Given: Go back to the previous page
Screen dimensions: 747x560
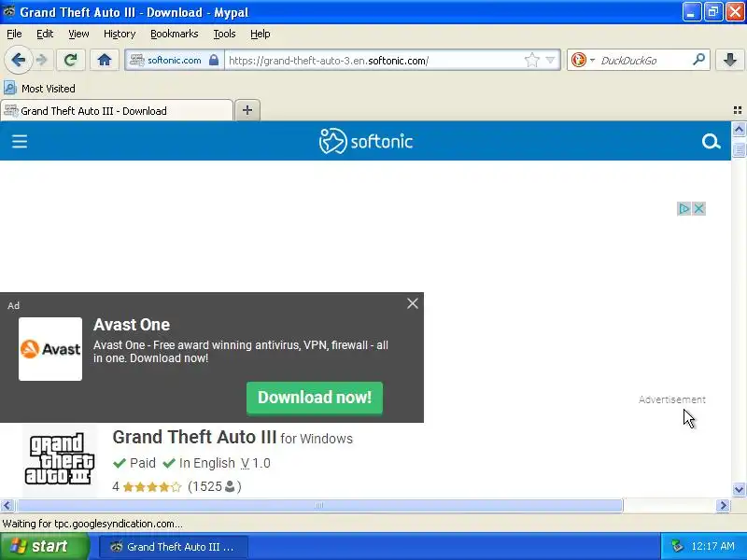Looking at the screenshot, I should tap(18, 60).
